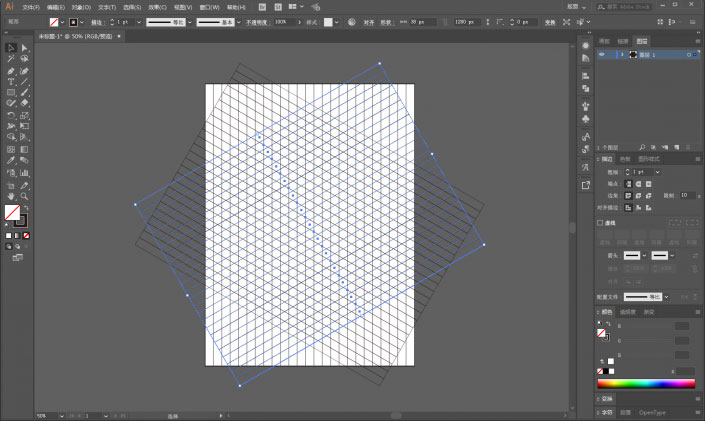Image resolution: width=705 pixels, height=421 pixels.
Task: Select the Shape Builder tool
Action: 11,137
